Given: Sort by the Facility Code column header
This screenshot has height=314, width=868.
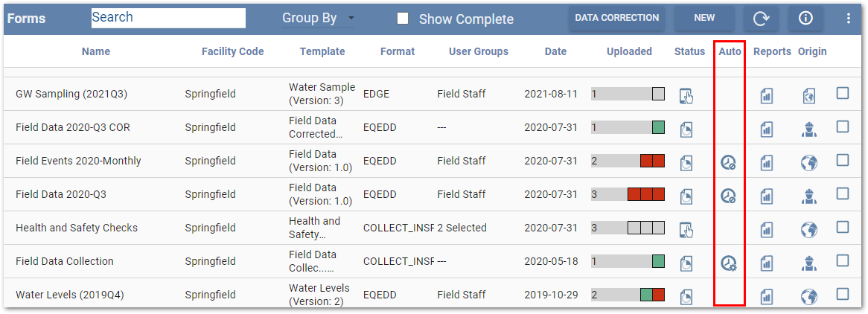Looking at the screenshot, I should coord(232,51).
